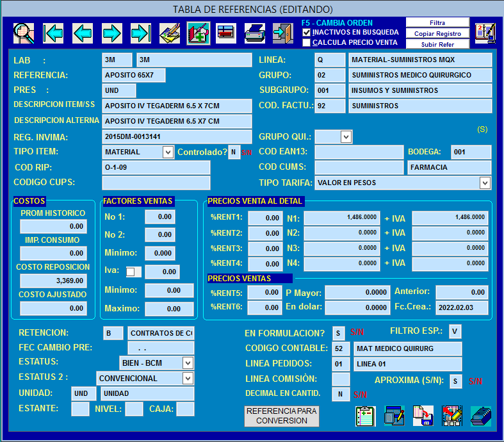Click the exit door icon
The width and height of the screenshot is (504, 442).
pos(283,33)
